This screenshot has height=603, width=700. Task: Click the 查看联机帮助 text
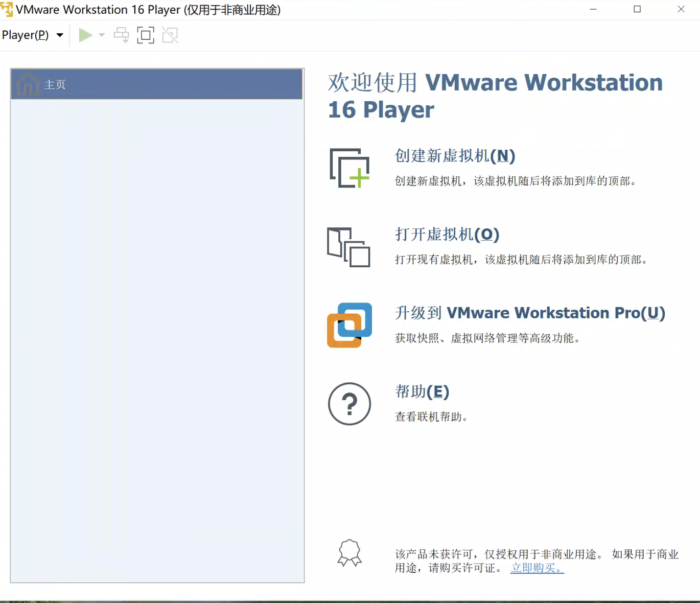click(432, 417)
